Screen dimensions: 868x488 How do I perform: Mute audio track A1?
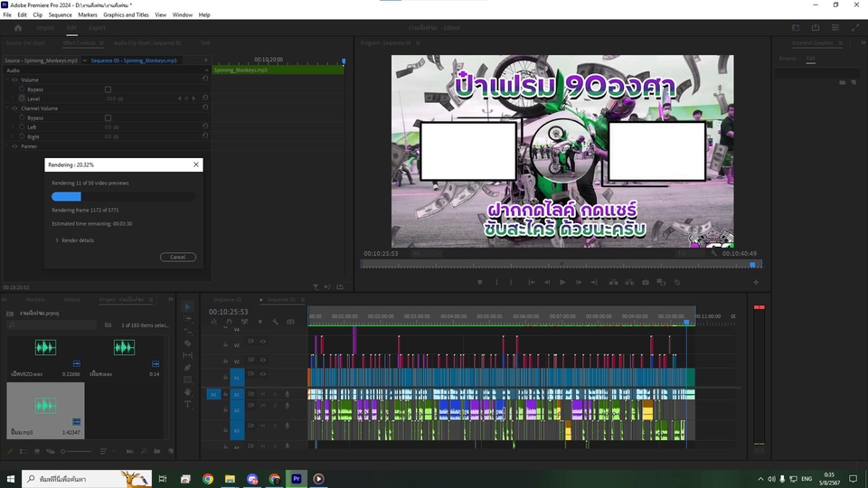pos(262,394)
